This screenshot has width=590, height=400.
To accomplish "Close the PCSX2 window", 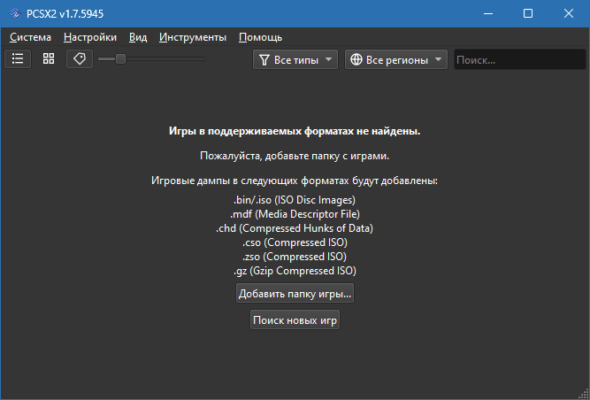I will pos(569,14).
